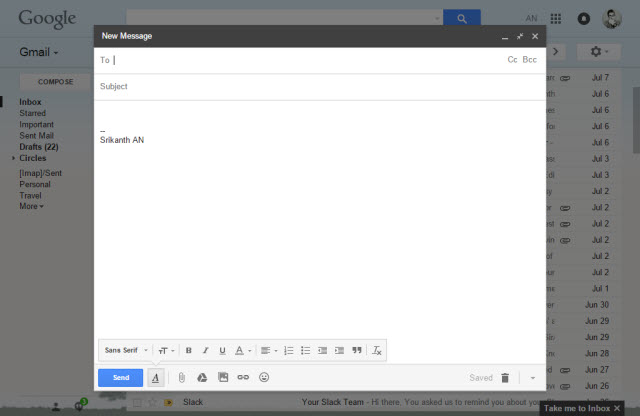Click the COMPOSE button

point(56,82)
